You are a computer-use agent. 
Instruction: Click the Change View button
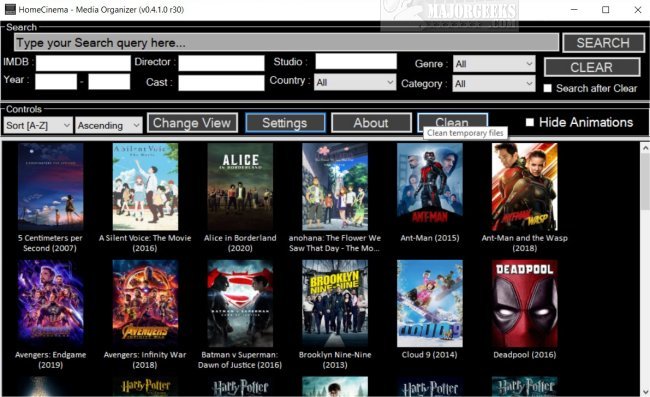192,123
